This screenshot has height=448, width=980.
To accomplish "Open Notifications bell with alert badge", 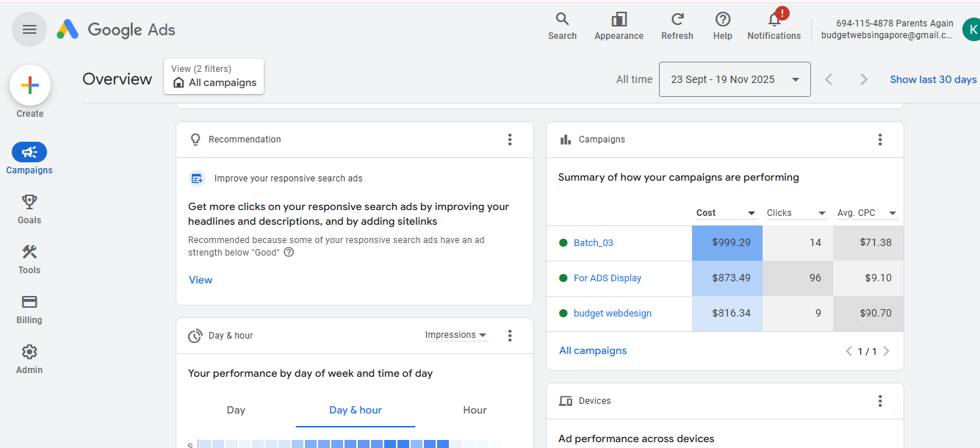I will pos(774,20).
